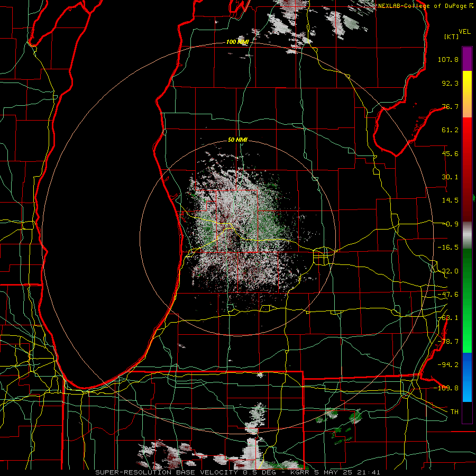Select the 61.2 legend value
Screen dimensions: 476x476
450,130
